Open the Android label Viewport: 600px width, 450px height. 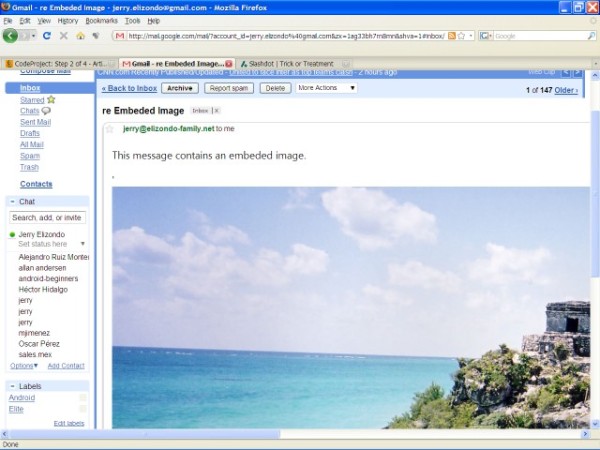(x=22, y=398)
